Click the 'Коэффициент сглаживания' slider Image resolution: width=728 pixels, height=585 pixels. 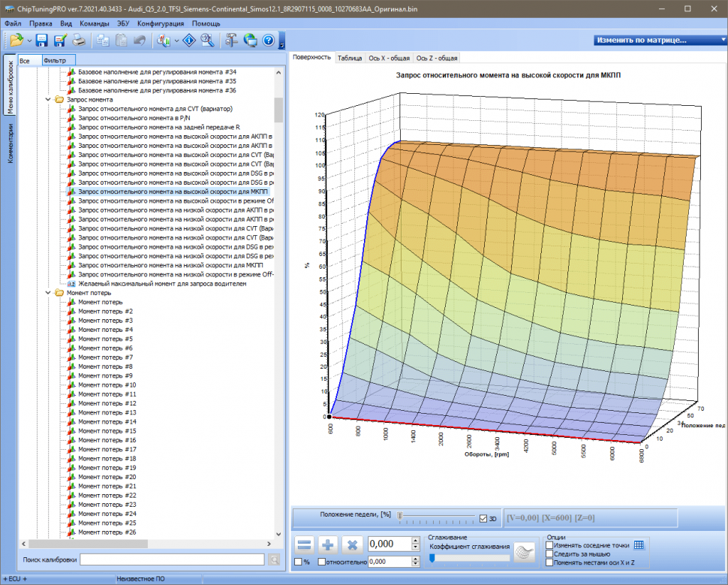(468, 557)
